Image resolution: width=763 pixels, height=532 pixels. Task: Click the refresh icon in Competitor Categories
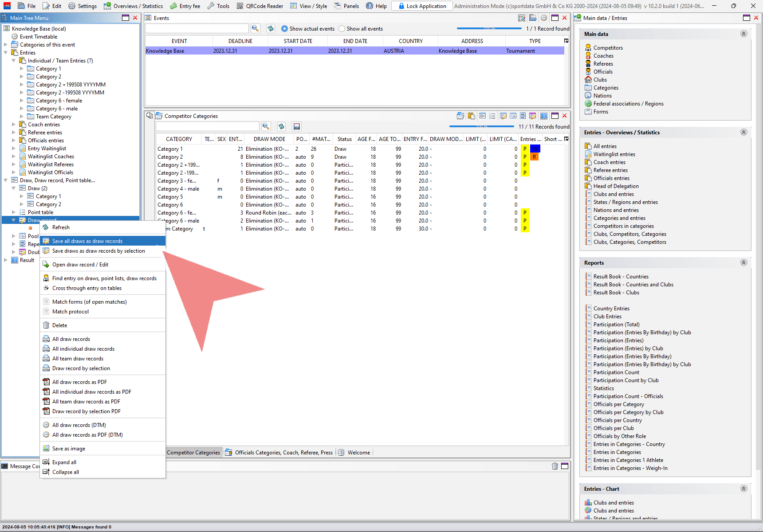281,126
